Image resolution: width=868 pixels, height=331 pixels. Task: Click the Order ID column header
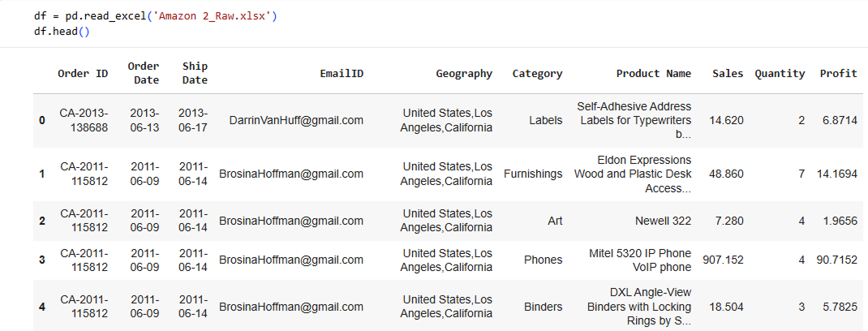click(83, 73)
